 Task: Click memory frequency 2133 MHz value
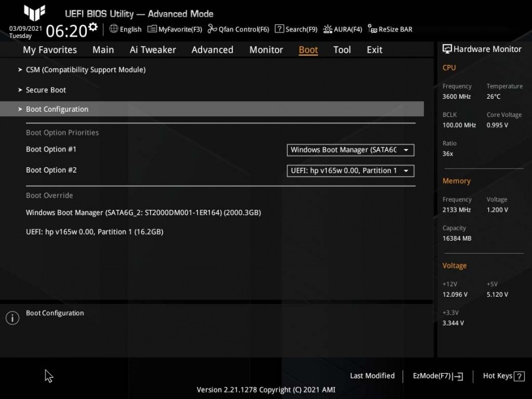456,210
